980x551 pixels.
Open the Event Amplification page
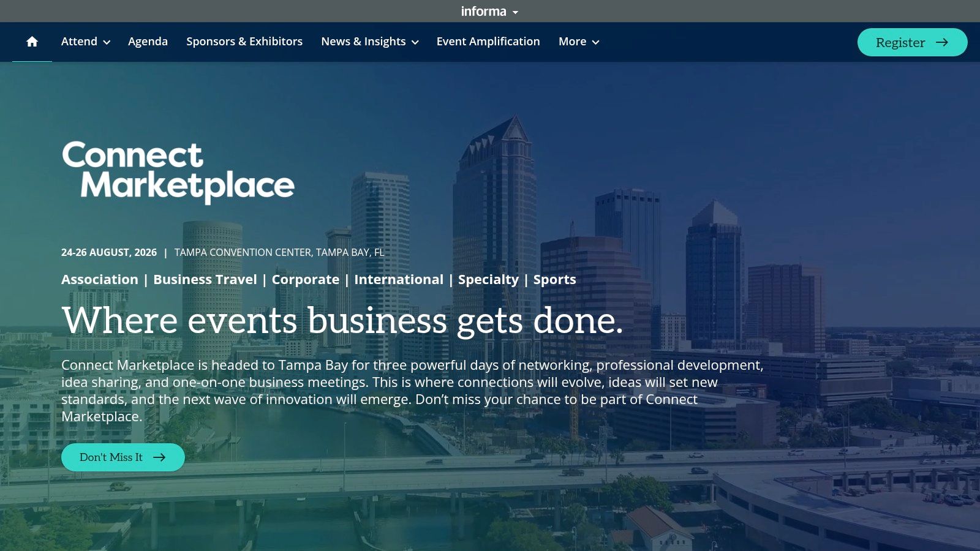[x=488, y=42]
